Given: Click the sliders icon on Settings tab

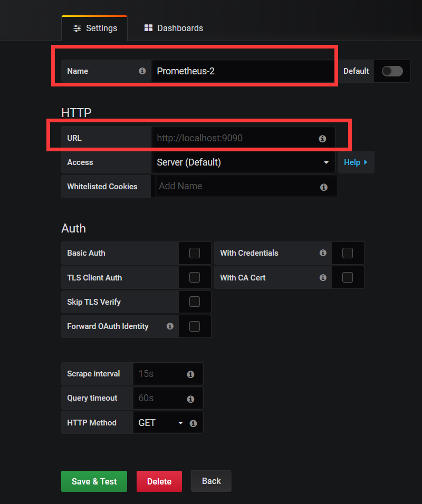Looking at the screenshot, I should coord(77,28).
